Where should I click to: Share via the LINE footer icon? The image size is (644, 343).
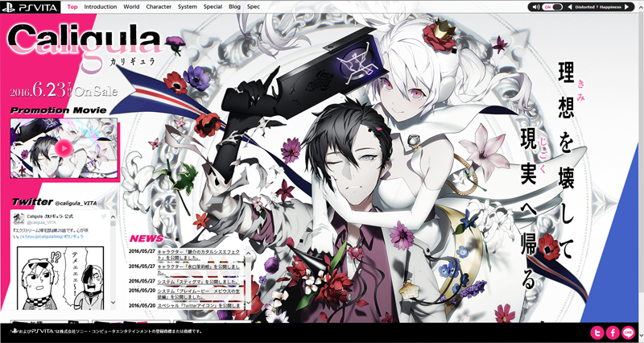[629, 333]
